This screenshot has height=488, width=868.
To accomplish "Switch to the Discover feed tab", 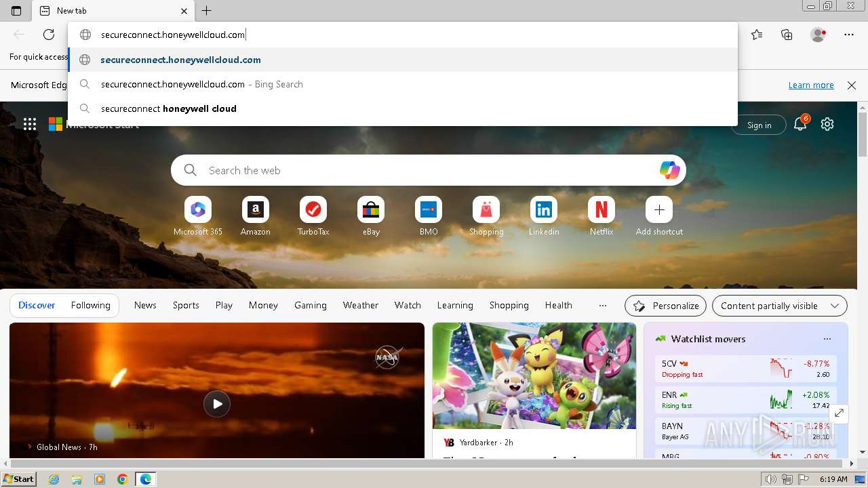I will (37, 305).
